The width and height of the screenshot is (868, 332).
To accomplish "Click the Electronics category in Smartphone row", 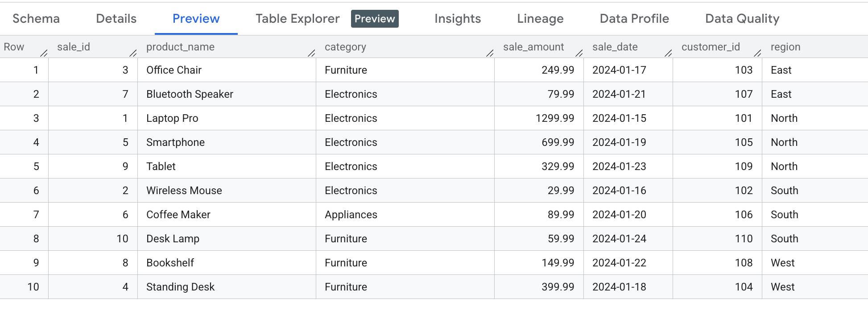I will point(351,142).
